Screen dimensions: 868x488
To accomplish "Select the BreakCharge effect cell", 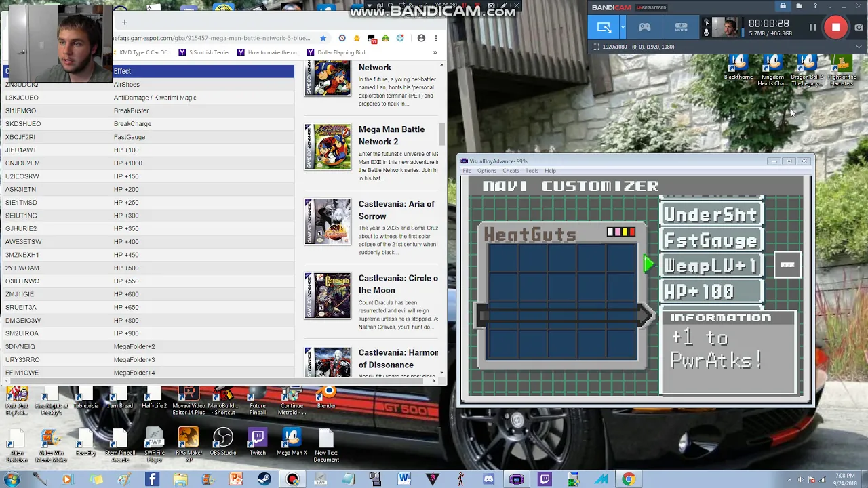I will click(132, 124).
